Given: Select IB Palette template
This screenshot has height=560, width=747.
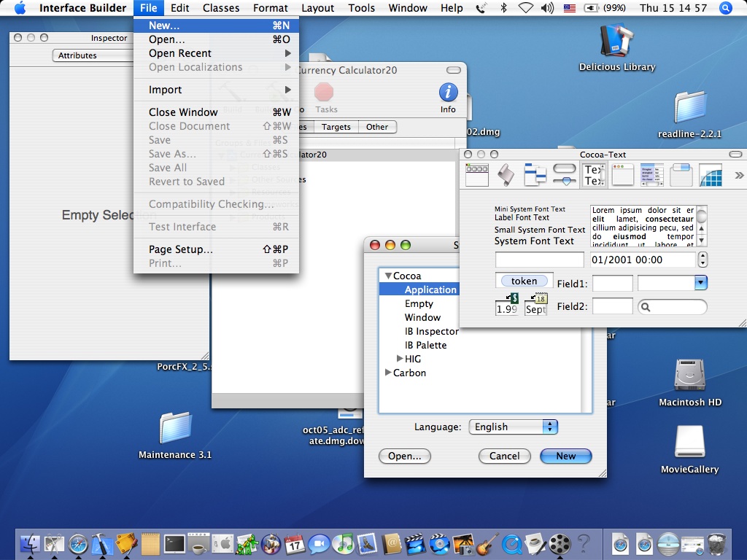Looking at the screenshot, I should point(425,345).
